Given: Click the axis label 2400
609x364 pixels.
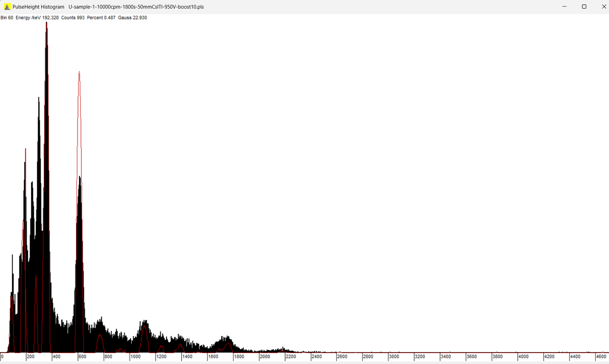Looking at the screenshot, I should 316,356.
